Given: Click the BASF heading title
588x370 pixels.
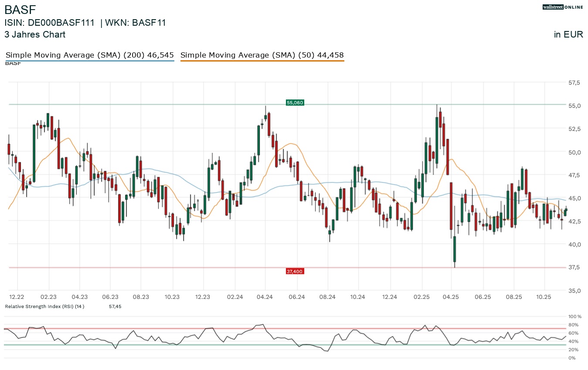Looking at the screenshot, I should pos(20,10).
